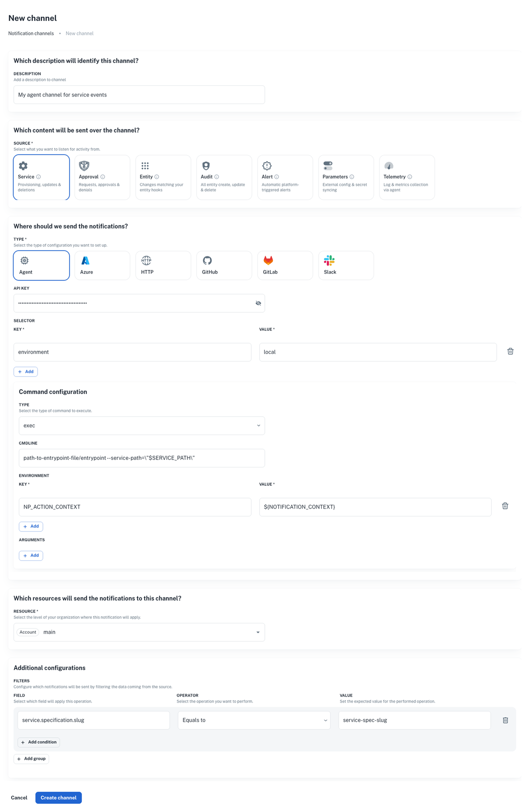
Task: Toggle API key visibility eye icon
Action: pos(258,303)
